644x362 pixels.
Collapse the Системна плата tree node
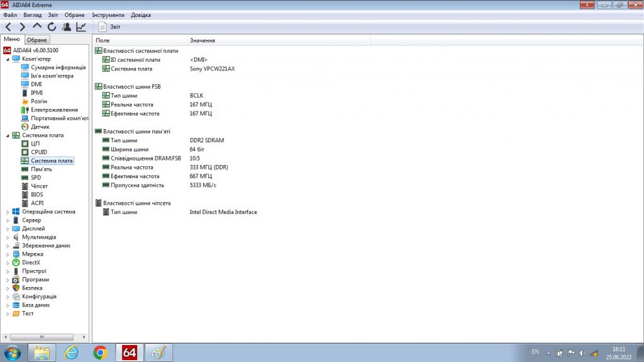8,135
